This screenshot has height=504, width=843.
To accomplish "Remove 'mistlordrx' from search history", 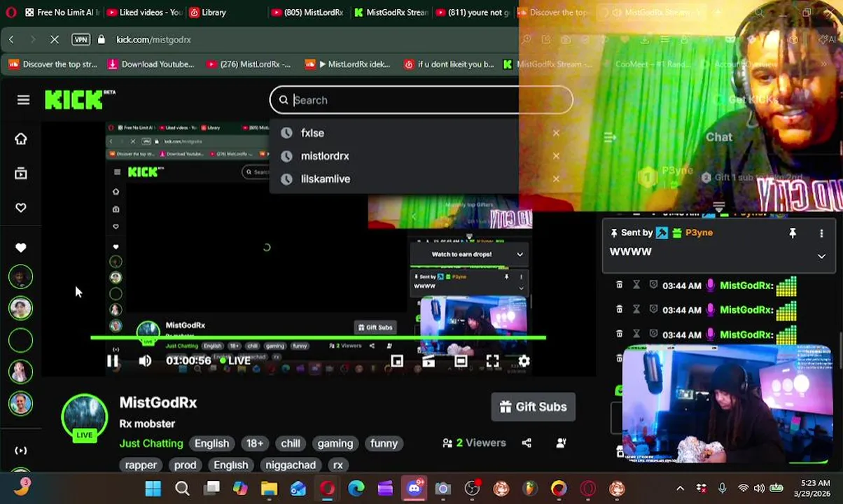I will click(x=556, y=156).
